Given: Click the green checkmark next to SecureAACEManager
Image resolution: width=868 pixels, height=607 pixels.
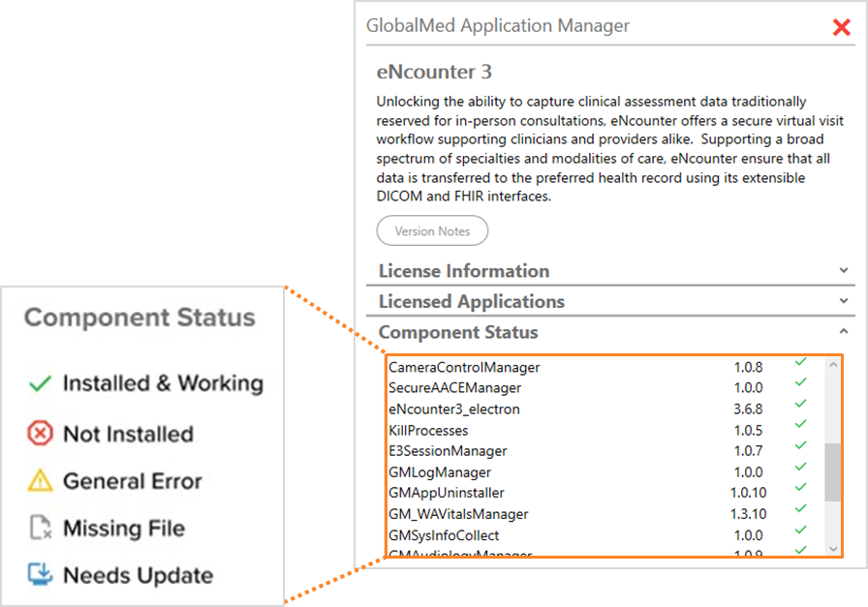Looking at the screenshot, I should pyautogui.click(x=801, y=383).
